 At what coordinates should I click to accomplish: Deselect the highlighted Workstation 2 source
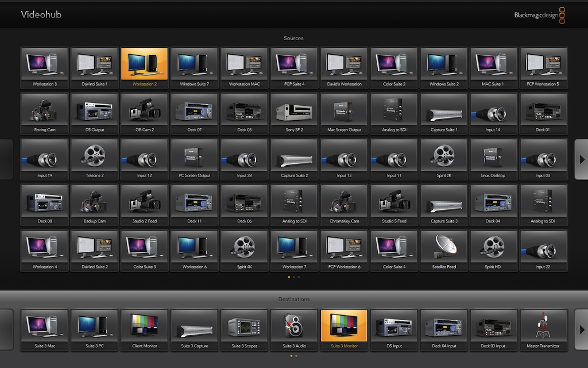(144, 67)
